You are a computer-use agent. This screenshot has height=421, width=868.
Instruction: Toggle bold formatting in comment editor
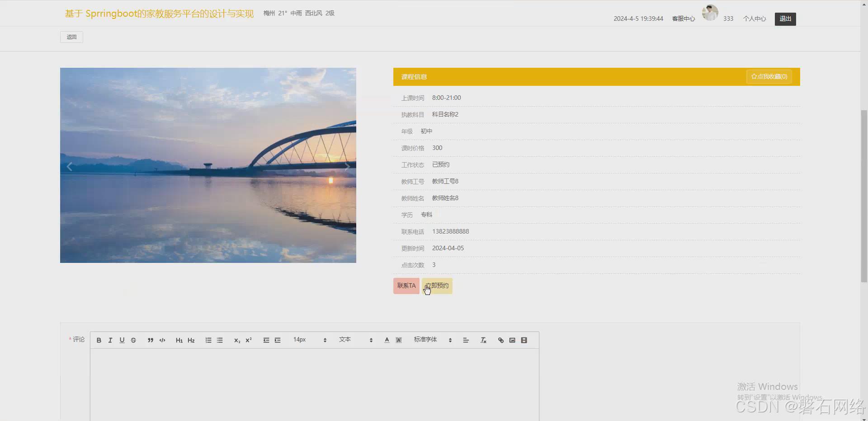99,340
